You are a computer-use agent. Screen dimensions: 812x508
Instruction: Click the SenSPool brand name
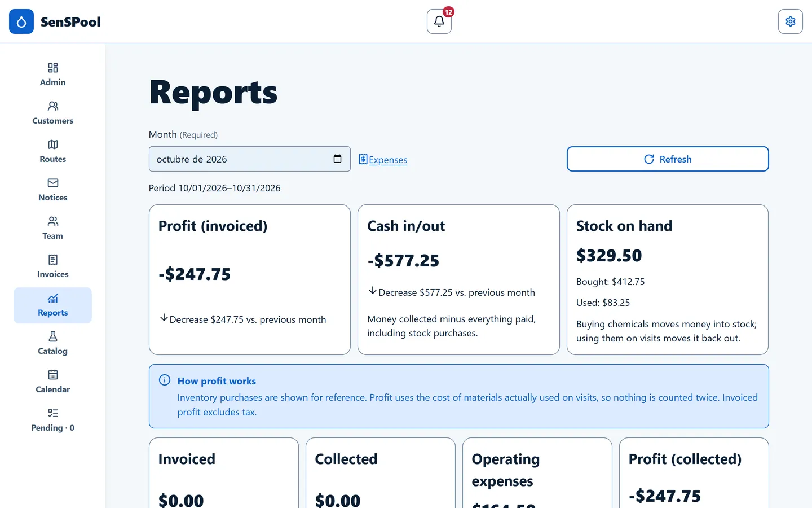click(x=70, y=22)
